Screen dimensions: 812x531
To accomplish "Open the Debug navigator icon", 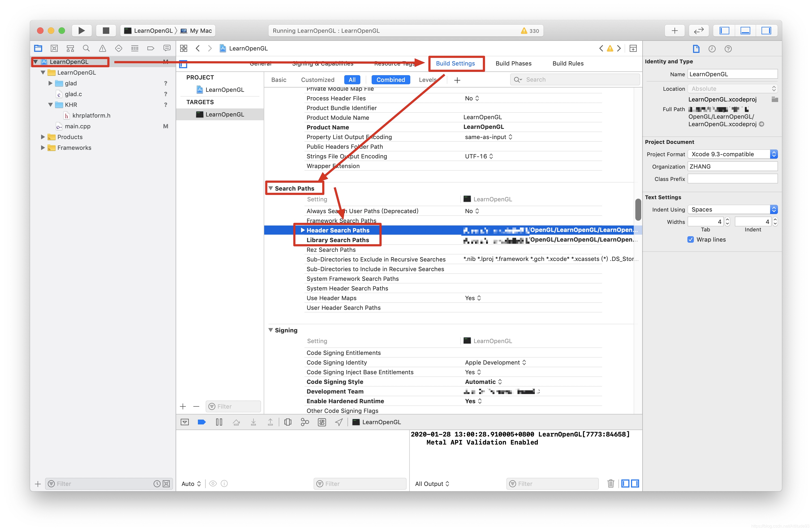I will click(x=135, y=48).
